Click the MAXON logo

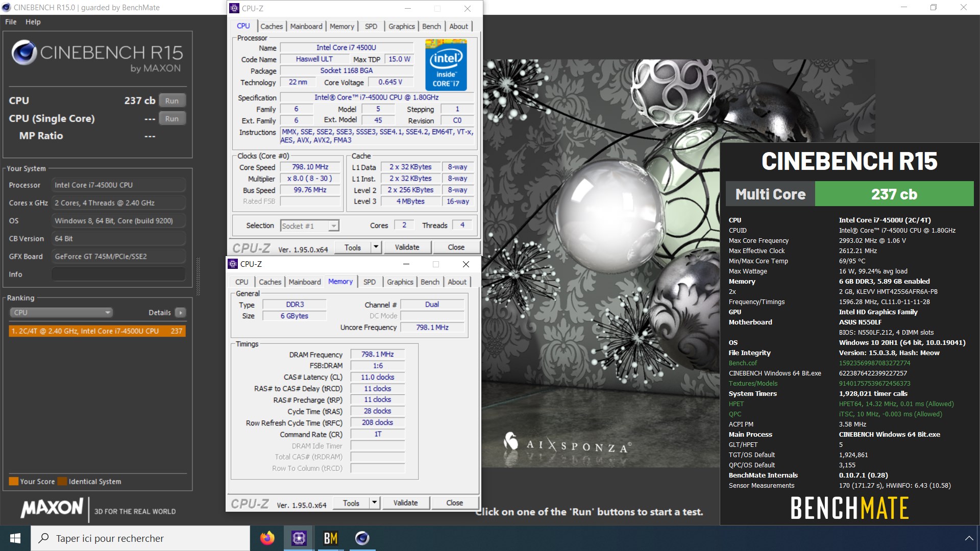tap(52, 508)
